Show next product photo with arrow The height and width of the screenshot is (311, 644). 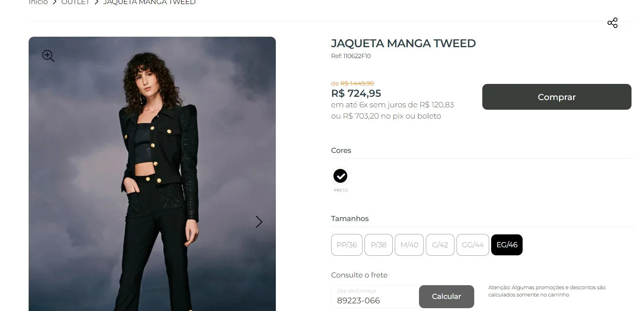259,221
